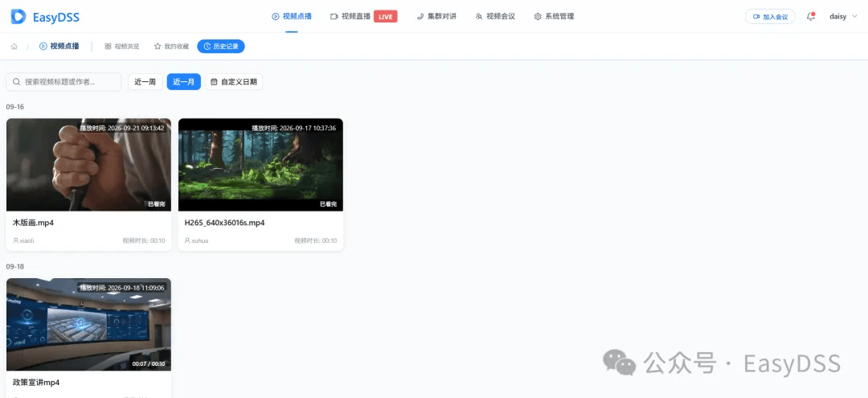Click the author name xuhua
Image resolution: width=868 pixels, height=398 pixels.
click(x=200, y=240)
